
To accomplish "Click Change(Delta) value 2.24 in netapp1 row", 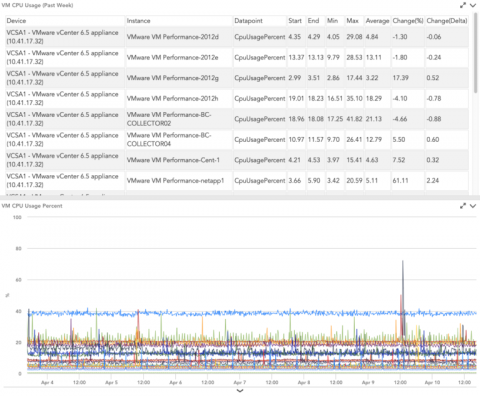I will point(433,180).
